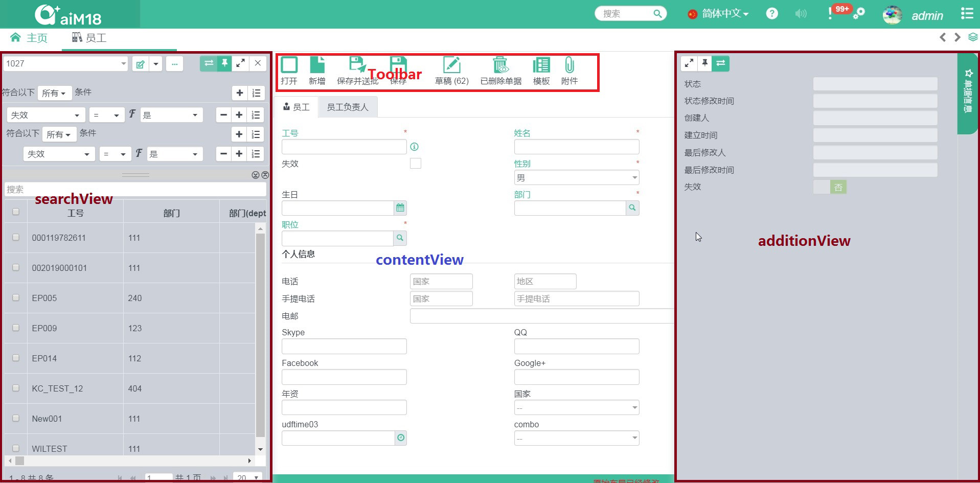Check row 002019000101 checkbox

pos(16,267)
